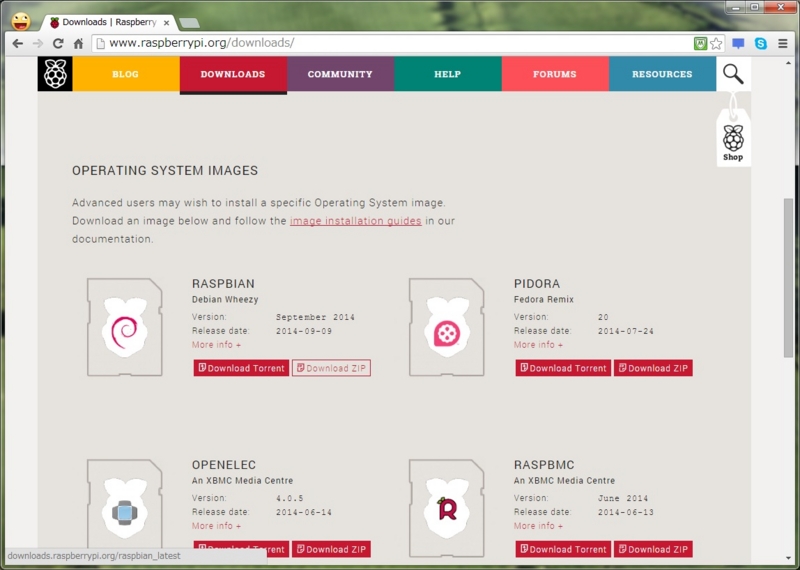Image resolution: width=800 pixels, height=570 pixels.
Task: Open the COMMUNITY navigation tab
Action: click(340, 74)
